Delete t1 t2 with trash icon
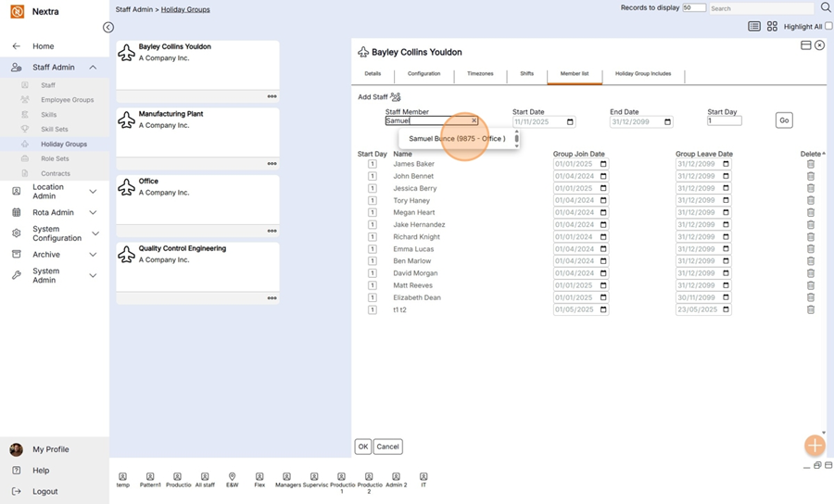 click(810, 309)
